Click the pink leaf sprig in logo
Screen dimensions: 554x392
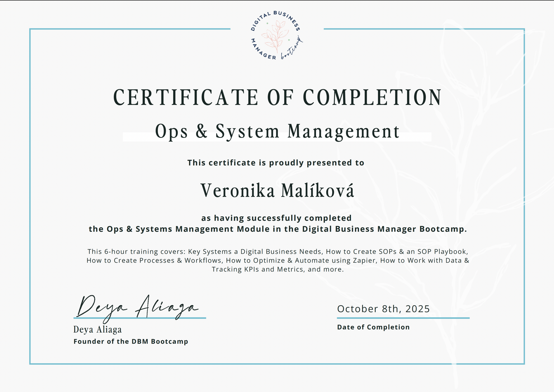[x=276, y=36]
